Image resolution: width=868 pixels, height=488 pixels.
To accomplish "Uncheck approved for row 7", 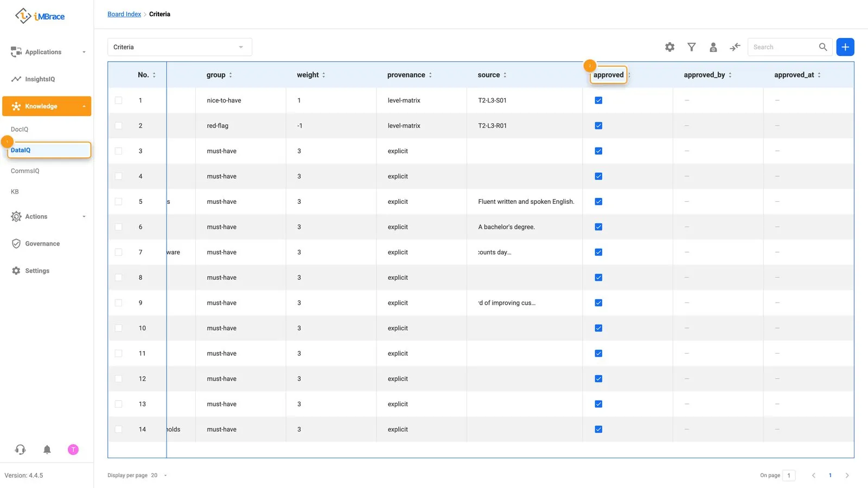I will point(598,252).
